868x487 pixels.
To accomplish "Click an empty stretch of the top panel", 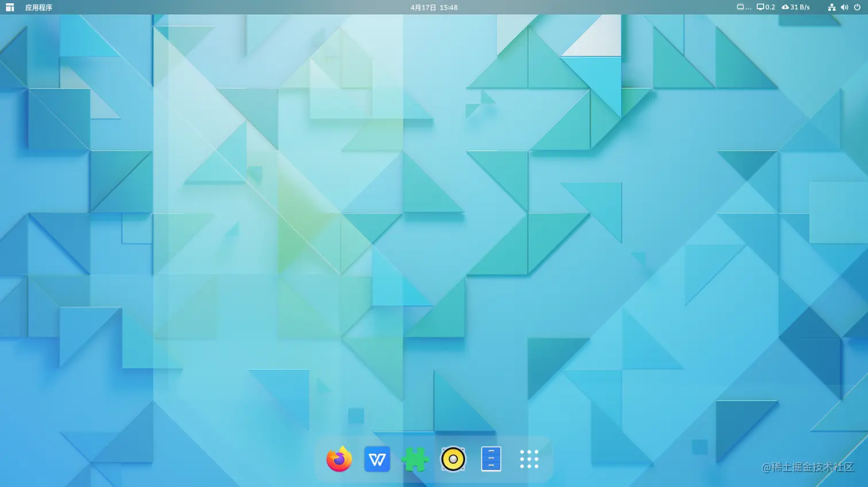I will click(230, 7).
